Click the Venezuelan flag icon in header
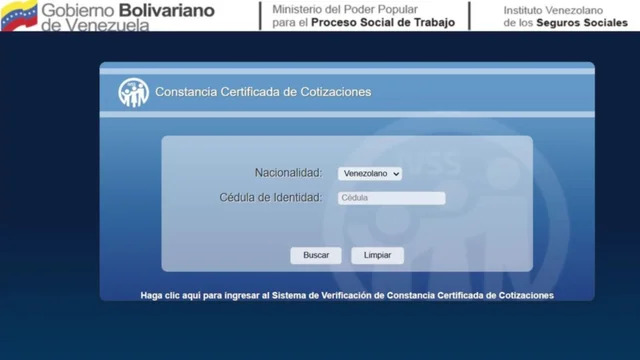 tap(19, 16)
